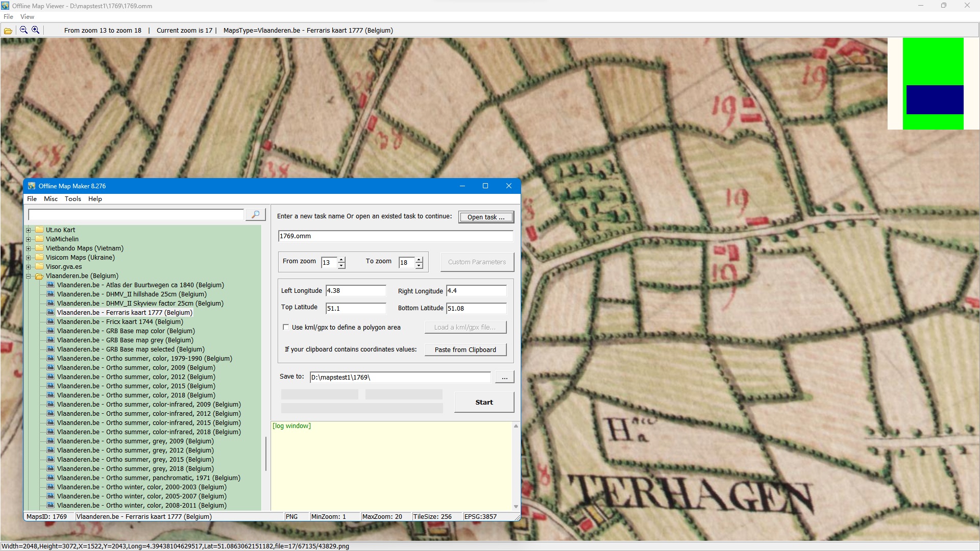Increase the From zoom value
The height and width of the screenshot is (551, 980).
(x=341, y=259)
